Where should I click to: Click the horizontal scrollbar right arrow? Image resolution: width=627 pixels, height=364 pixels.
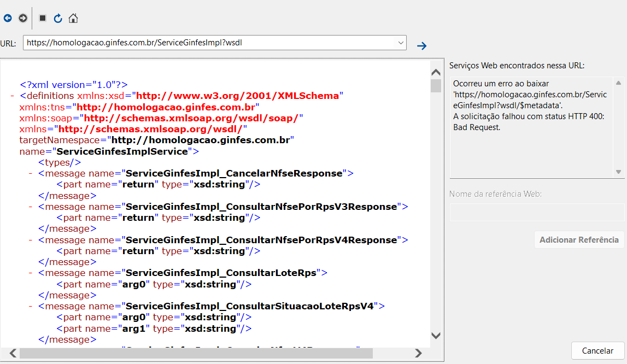418,353
